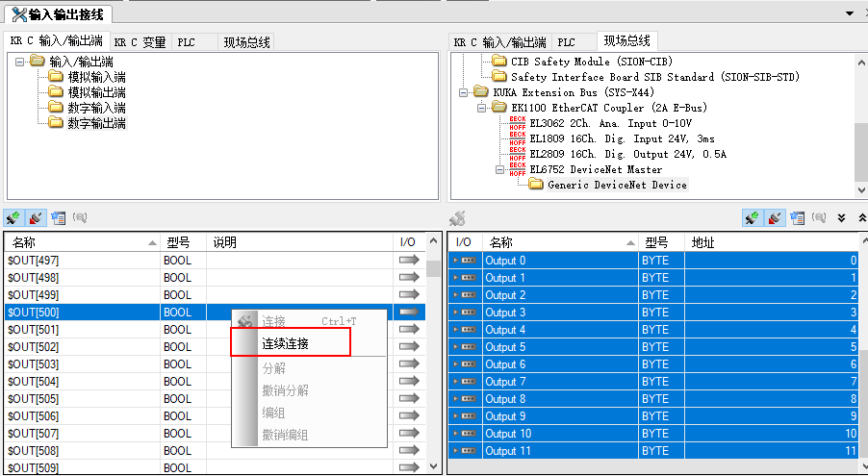Click the I/O signal icon of Output 6
Screen dimensions: 868x476
469,364
